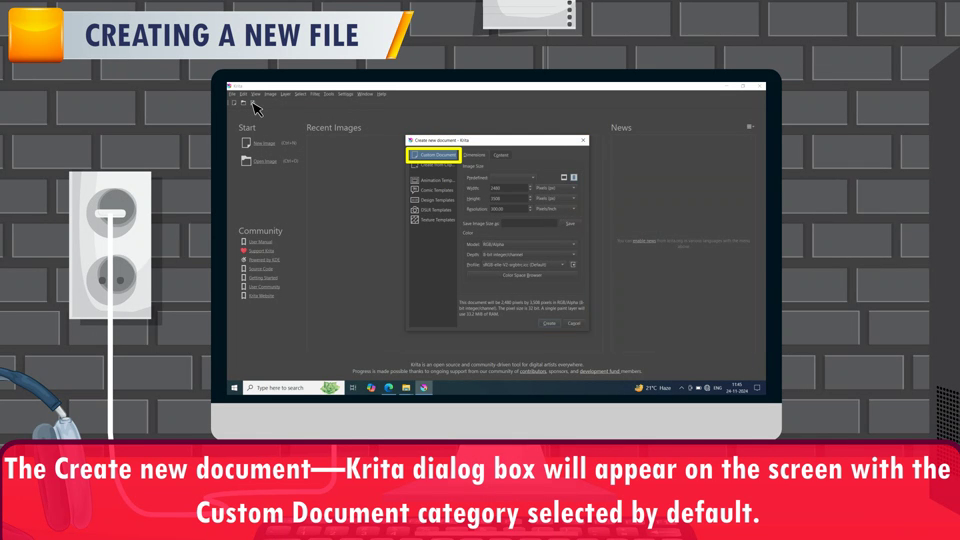
Task: Open the Settings menu
Action: 345,94
